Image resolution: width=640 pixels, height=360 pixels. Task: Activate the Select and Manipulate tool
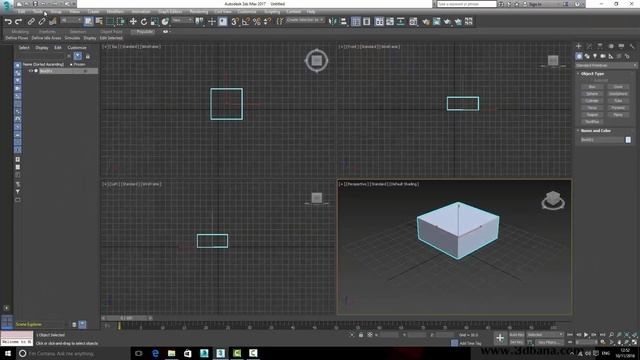(211, 22)
